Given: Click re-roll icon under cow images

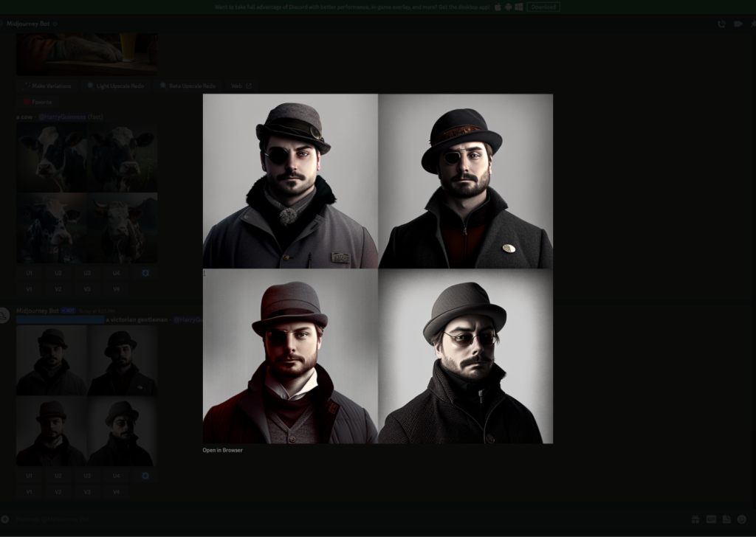Looking at the screenshot, I should point(145,273).
